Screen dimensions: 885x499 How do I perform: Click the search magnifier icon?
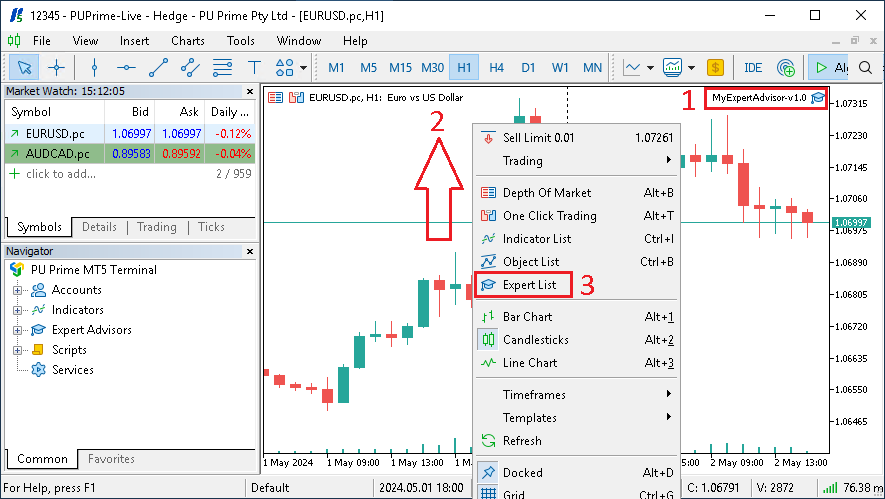(x=865, y=68)
